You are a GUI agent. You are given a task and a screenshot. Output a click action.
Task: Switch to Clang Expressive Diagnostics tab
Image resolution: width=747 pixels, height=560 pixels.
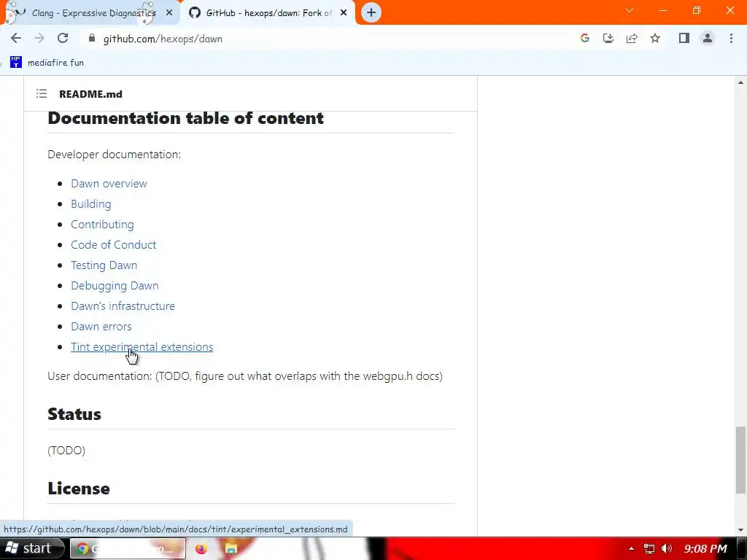[90, 13]
